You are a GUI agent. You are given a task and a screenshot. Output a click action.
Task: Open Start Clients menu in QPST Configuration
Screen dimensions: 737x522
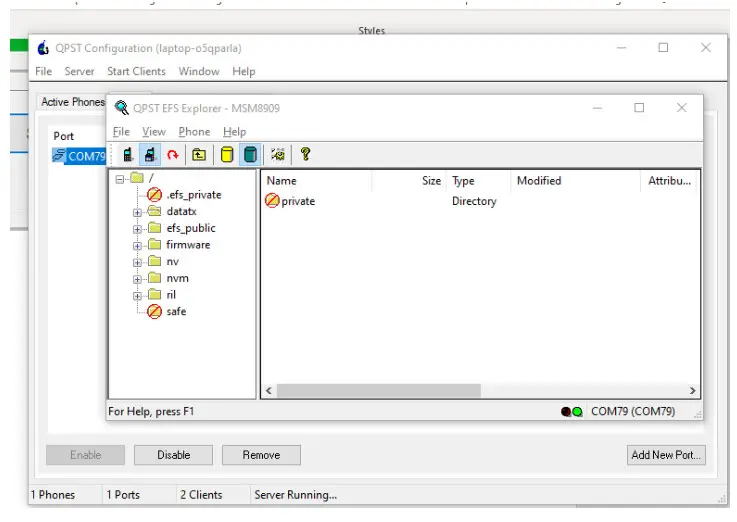(137, 72)
